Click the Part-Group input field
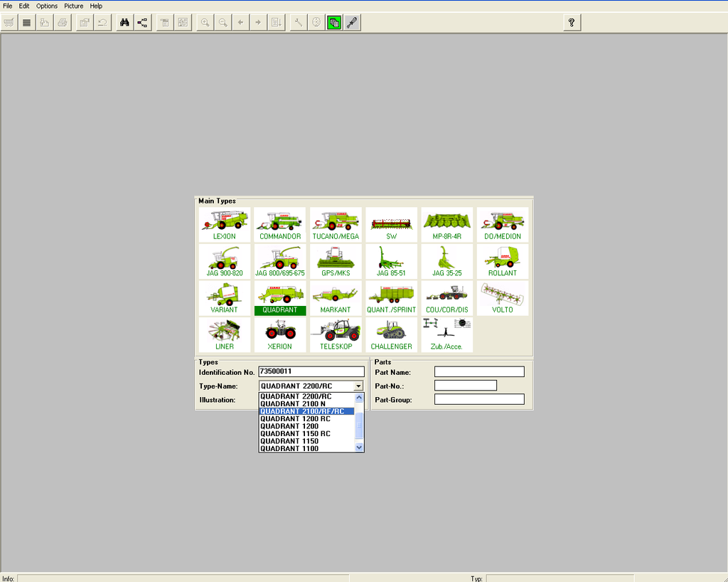Screen dimensions: 728x582 pyautogui.click(x=479, y=399)
